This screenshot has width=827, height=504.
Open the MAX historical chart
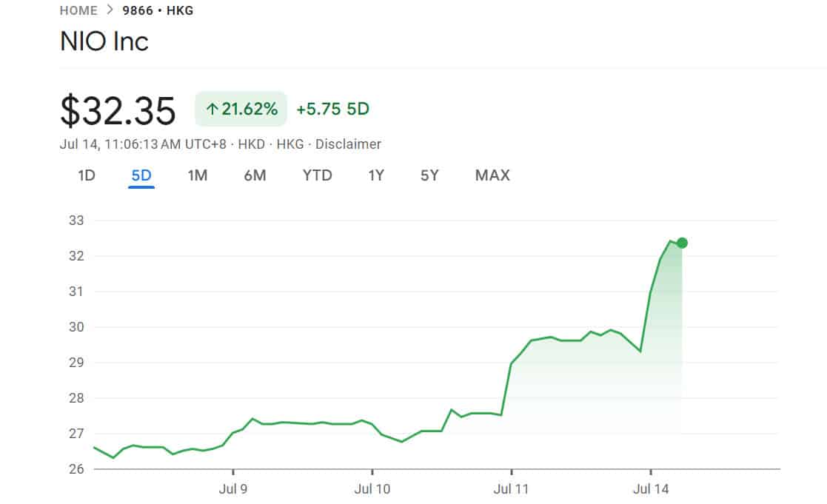[492, 175]
